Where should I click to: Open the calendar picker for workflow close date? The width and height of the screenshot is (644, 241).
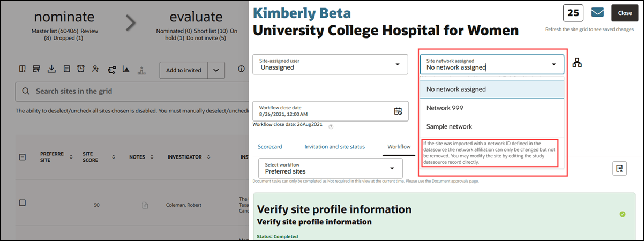pos(398,111)
